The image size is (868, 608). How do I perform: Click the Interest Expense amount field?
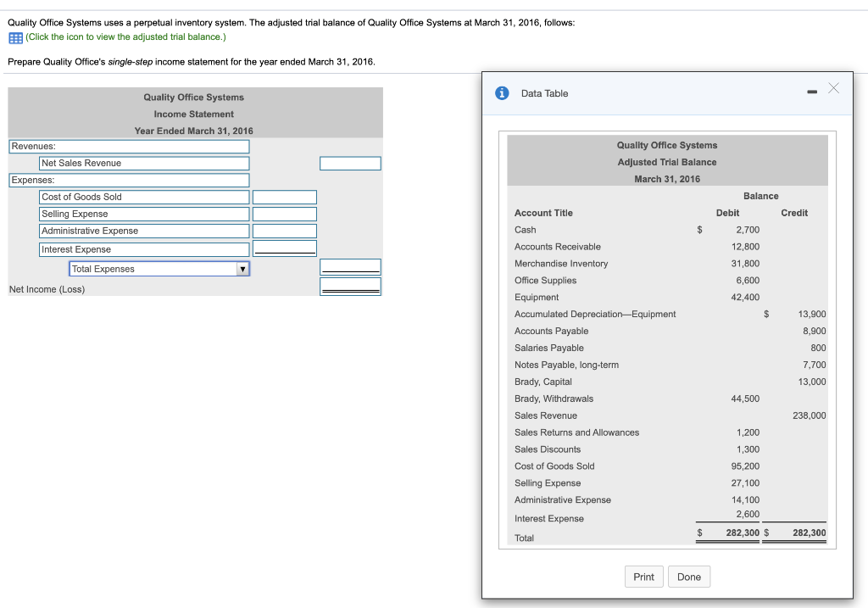tap(285, 248)
